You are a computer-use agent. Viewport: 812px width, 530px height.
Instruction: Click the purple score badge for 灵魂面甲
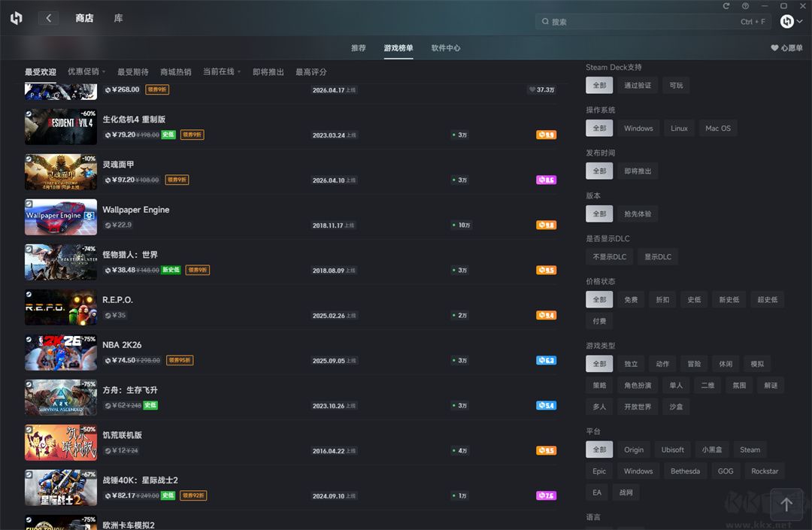pyautogui.click(x=546, y=180)
